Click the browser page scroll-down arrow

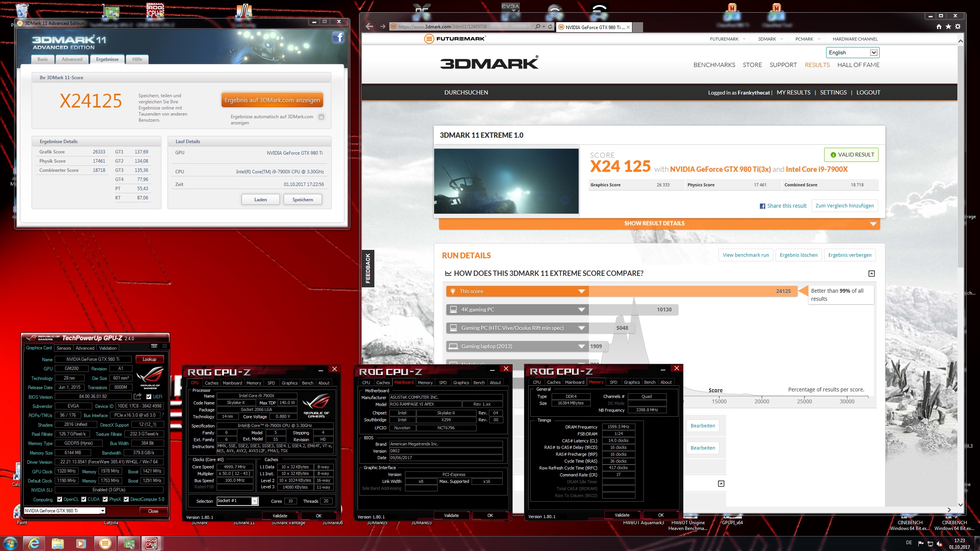coord(960,505)
